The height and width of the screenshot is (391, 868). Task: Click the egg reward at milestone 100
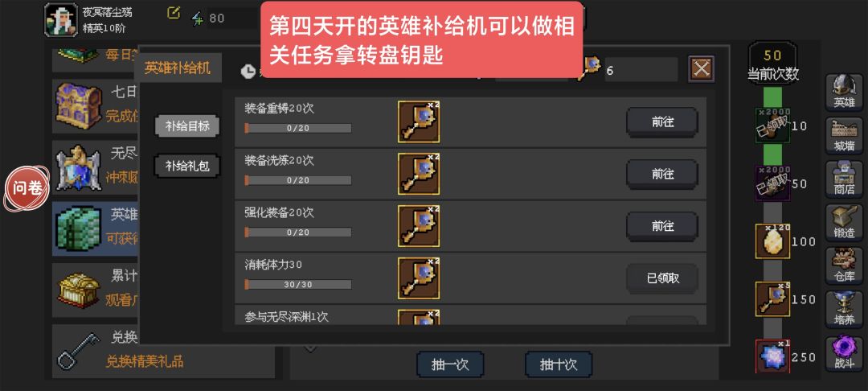[x=772, y=241]
